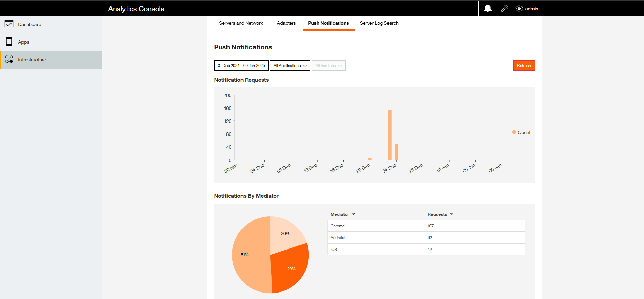Open the date range picker
The width and height of the screenshot is (644, 299).
click(241, 66)
